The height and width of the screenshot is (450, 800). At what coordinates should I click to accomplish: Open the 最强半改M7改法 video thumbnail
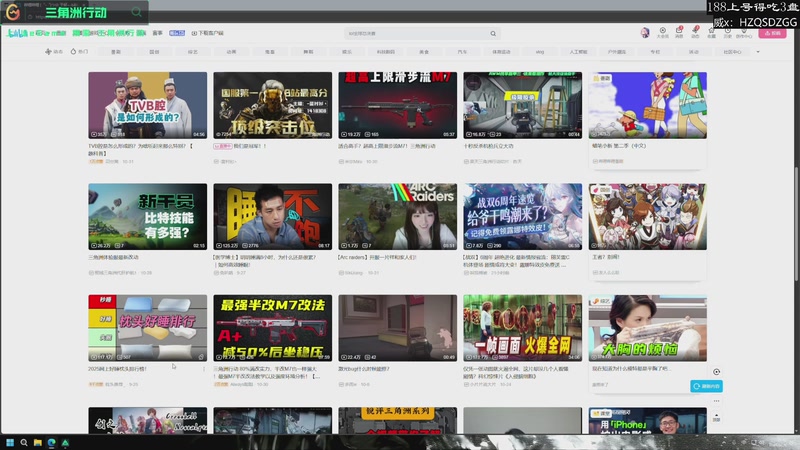(x=272, y=328)
